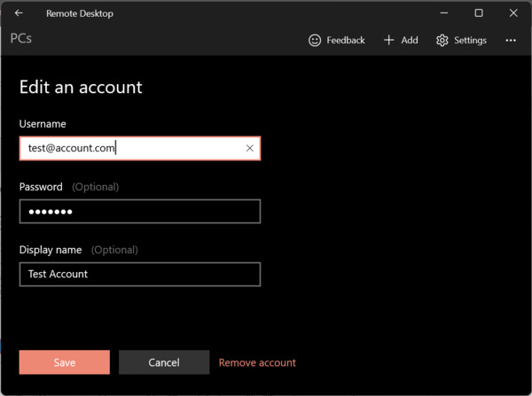
Task: Clear the Username field with X
Action: tap(250, 148)
